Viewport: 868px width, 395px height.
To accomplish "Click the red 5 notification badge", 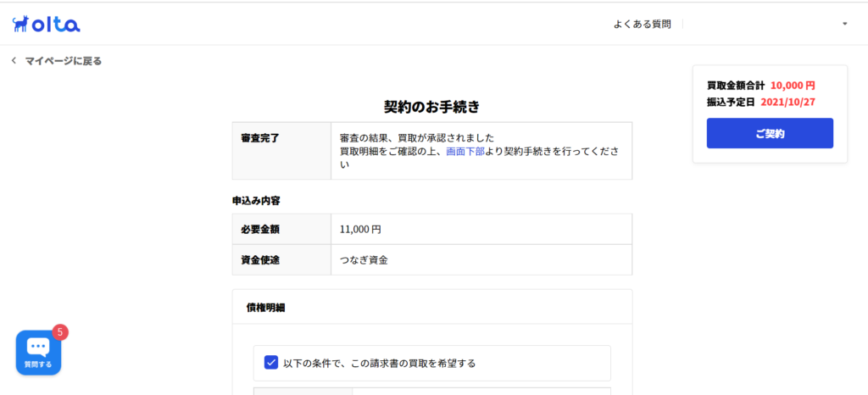I will coord(60,332).
